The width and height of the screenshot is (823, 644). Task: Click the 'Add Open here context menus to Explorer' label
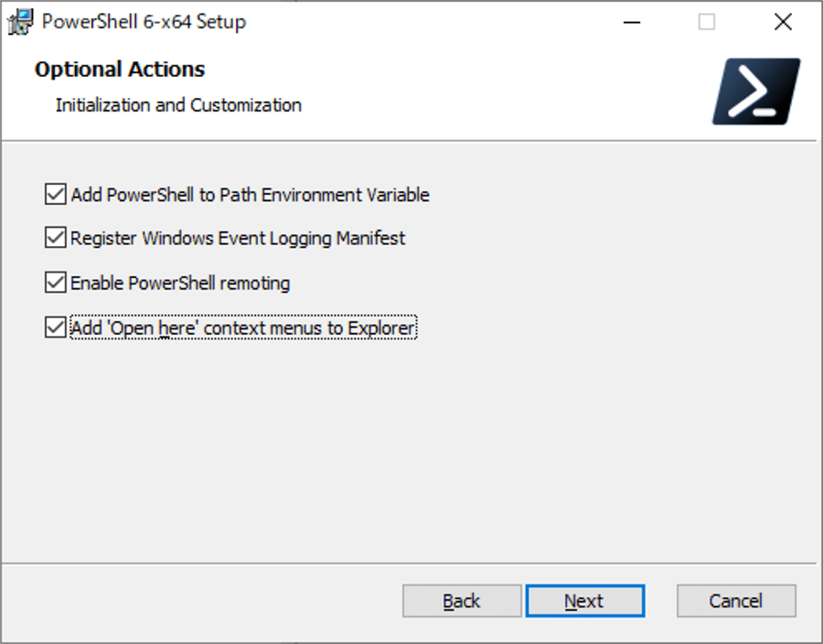coord(243,328)
